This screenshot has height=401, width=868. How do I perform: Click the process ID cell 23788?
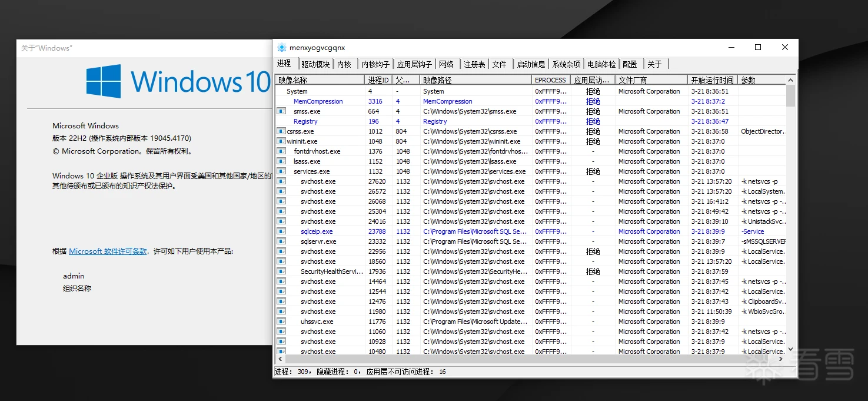pyautogui.click(x=377, y=231)
